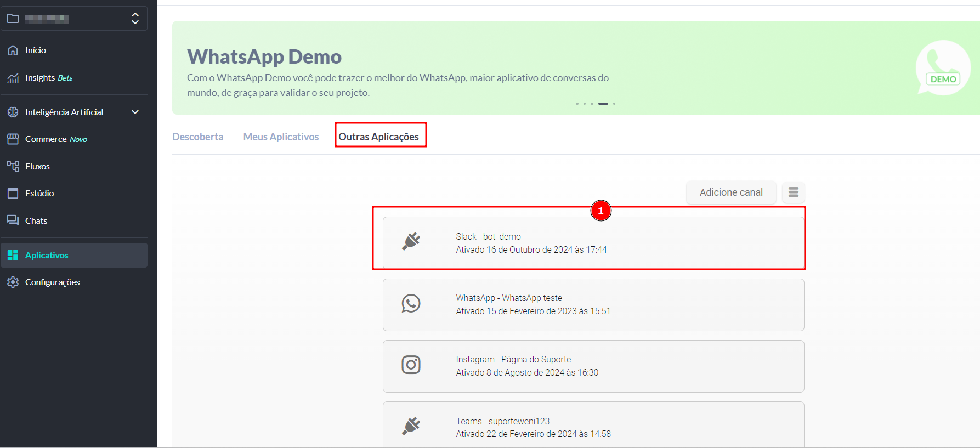Open the list view hamburger menu button
The height and width of the screenshot is (448, 980).
793,192
